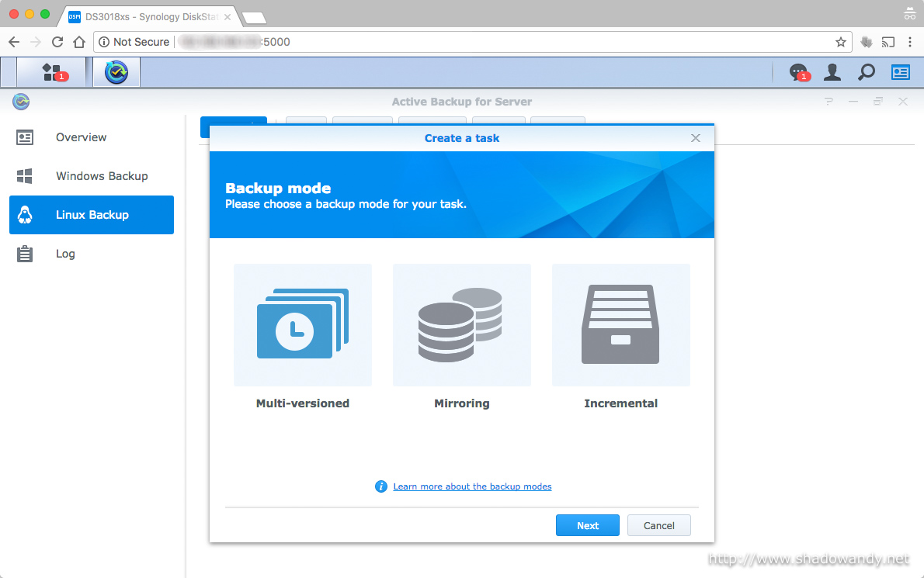The height and width of the screenshot is (578, 924).
Task: Click the browser reload icon
Action: [x=57, y=42]
